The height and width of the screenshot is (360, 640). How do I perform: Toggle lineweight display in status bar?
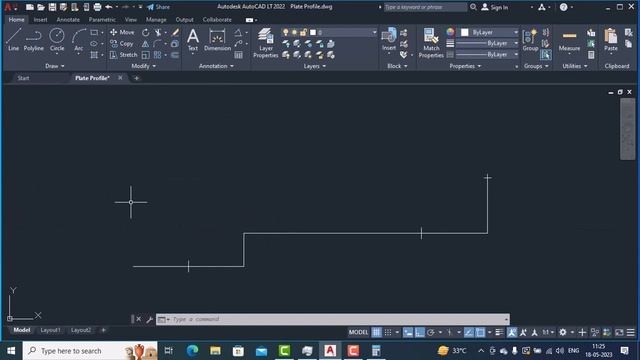pyautogui.click(x=499, y=332)
